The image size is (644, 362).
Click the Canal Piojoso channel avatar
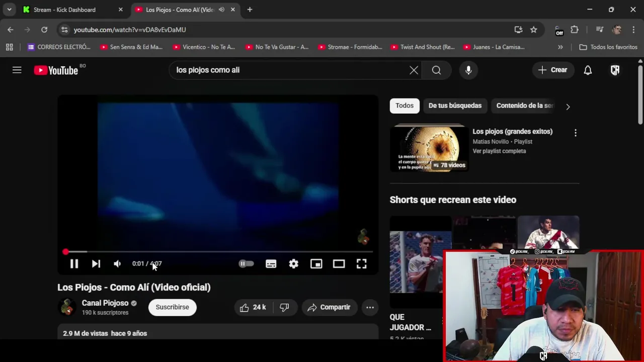(x=67, y=307)
